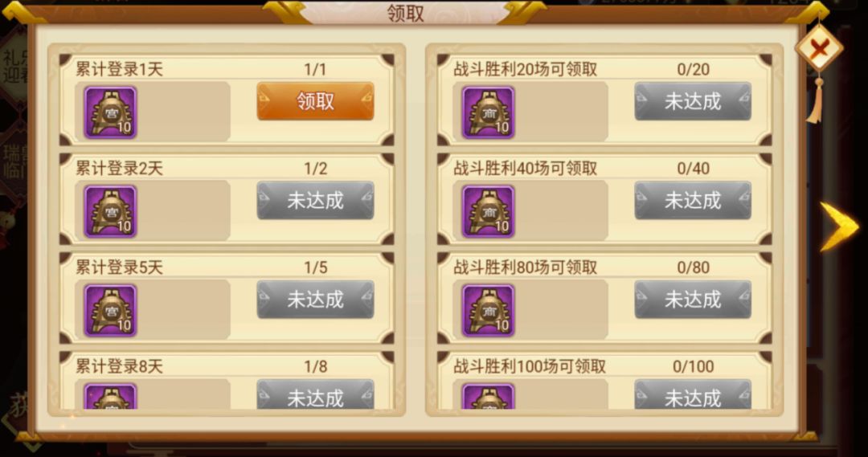Close the 领取 reward window

click(x=819, y=49)
